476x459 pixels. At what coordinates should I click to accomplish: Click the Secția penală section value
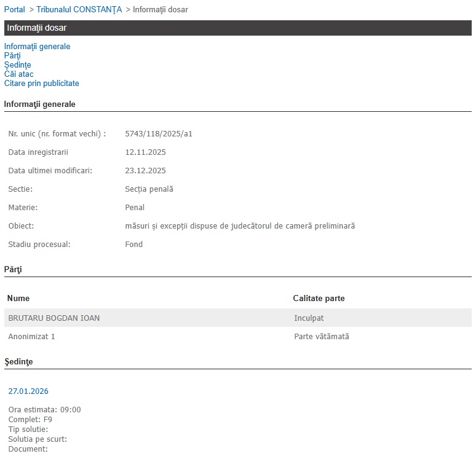click(x=149, y=189)
